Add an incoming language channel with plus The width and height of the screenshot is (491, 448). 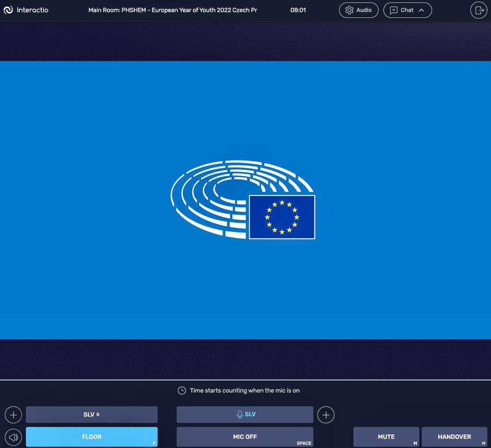tap(13, 415)
